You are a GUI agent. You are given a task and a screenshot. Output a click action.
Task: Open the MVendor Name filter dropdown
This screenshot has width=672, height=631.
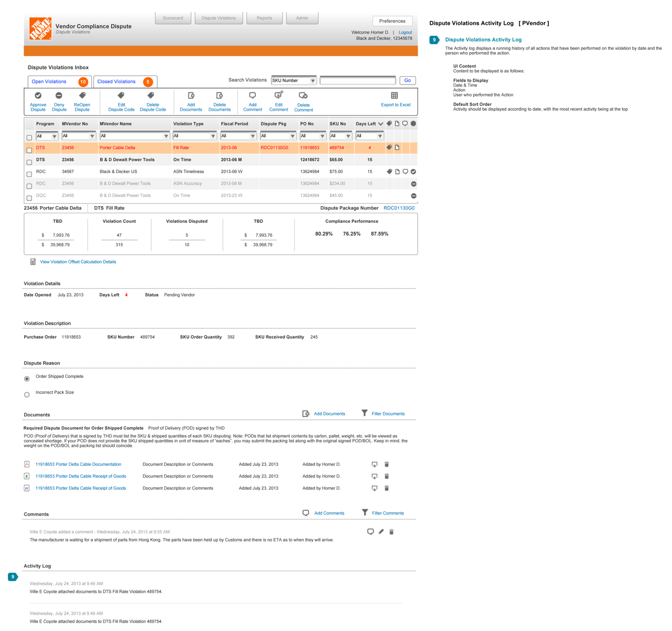point(134,136)
